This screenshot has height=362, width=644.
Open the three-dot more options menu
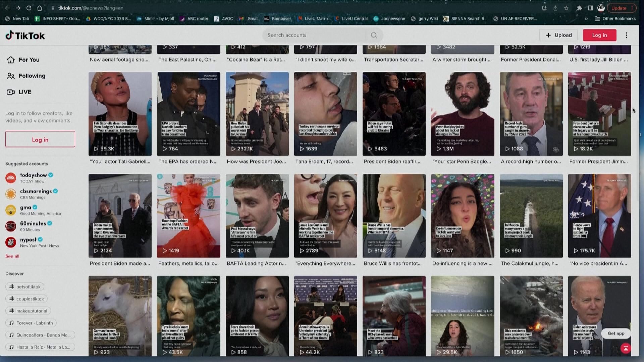pyautogui.click(x=626, y=35)
